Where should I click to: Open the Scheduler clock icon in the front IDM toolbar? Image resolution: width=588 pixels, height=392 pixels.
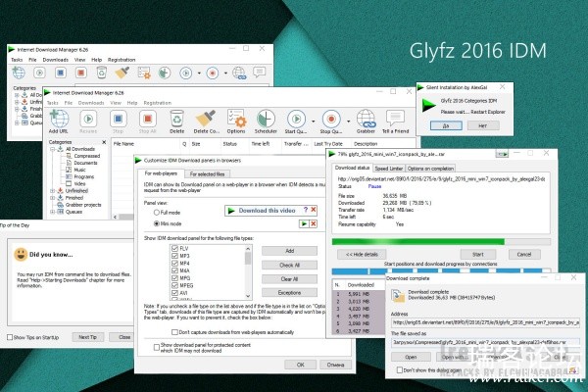(266, 120)
